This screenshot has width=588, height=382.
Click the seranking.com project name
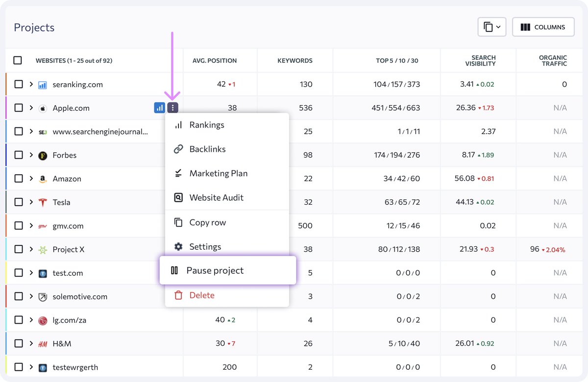coord(78,84)
